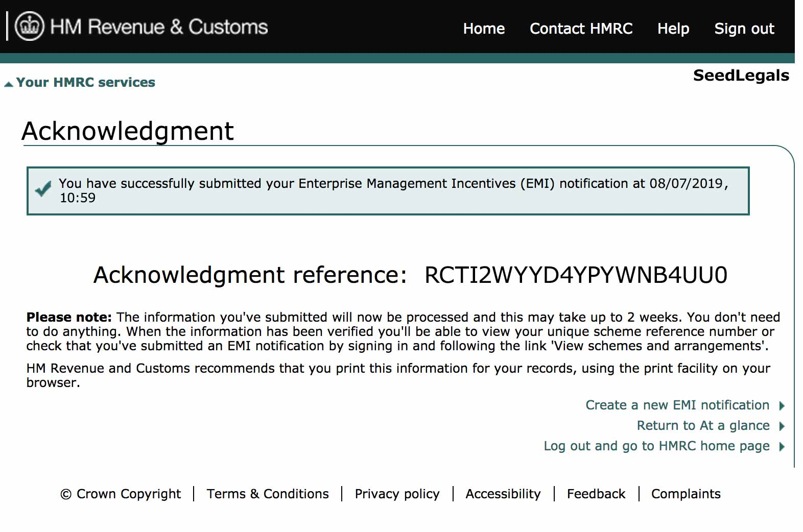Click the green success checkmark icon
803x532 pixels.
[43, 189]
